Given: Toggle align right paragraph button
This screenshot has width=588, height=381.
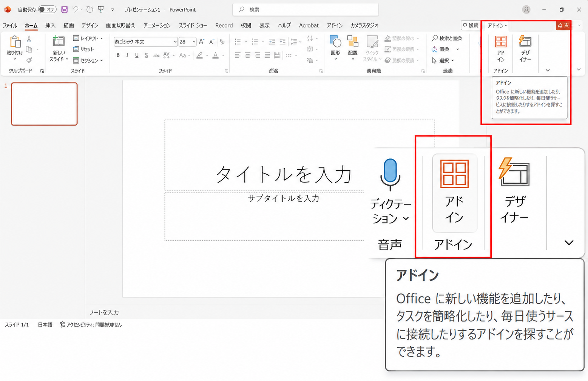Looking at the screenshot, I should tap(258, 55).
